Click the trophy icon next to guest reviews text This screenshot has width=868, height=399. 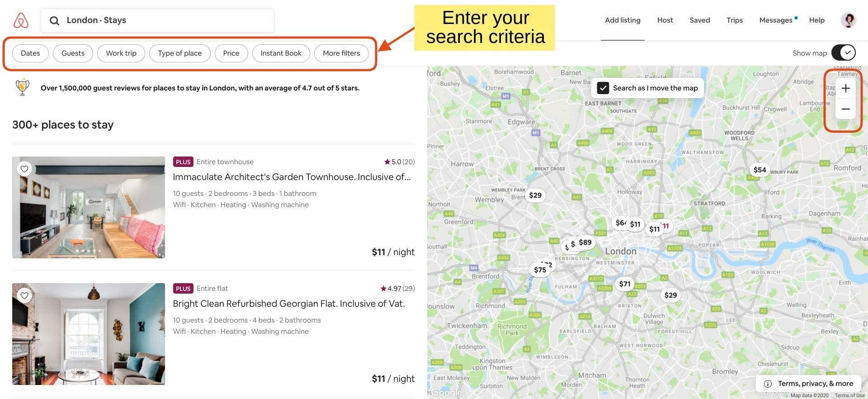22,87
